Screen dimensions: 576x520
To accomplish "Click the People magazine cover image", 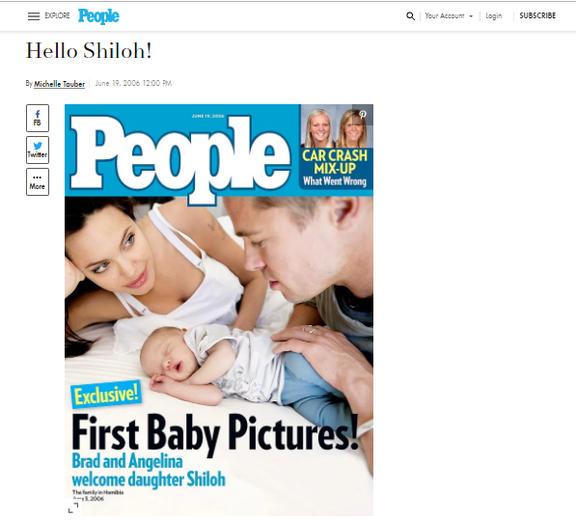I will (219, 310).
